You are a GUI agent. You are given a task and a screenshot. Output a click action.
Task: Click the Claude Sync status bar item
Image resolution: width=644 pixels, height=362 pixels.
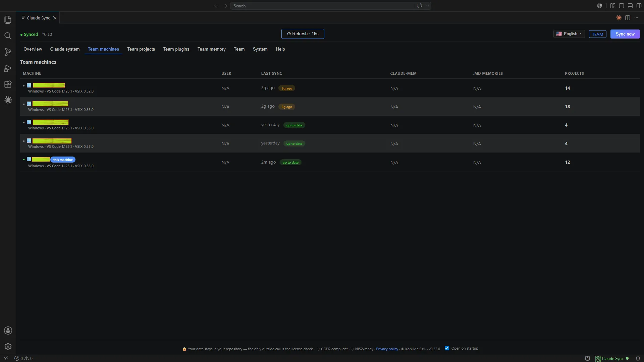[612, 358]
